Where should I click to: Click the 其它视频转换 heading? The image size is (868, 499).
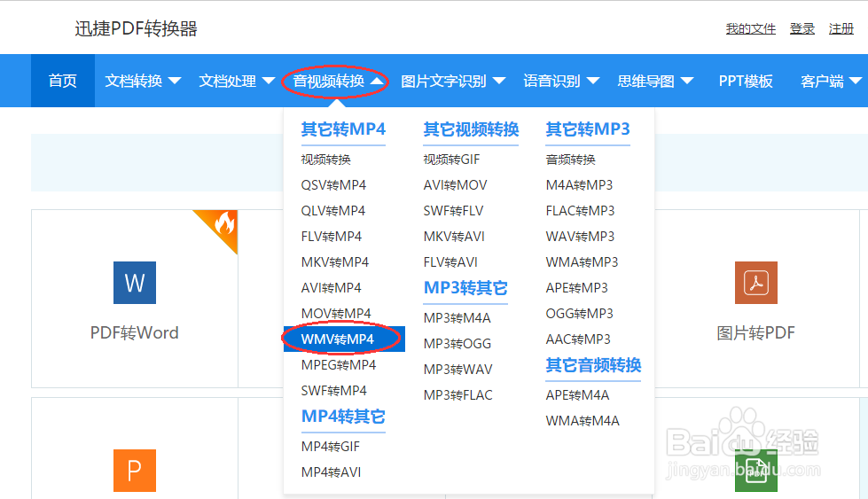coord(471,129)
